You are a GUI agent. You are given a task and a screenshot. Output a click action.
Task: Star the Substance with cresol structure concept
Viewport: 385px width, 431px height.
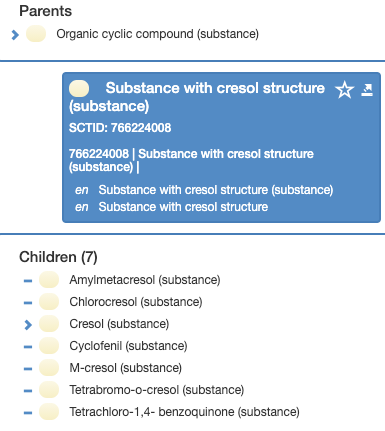click(344, 90)
